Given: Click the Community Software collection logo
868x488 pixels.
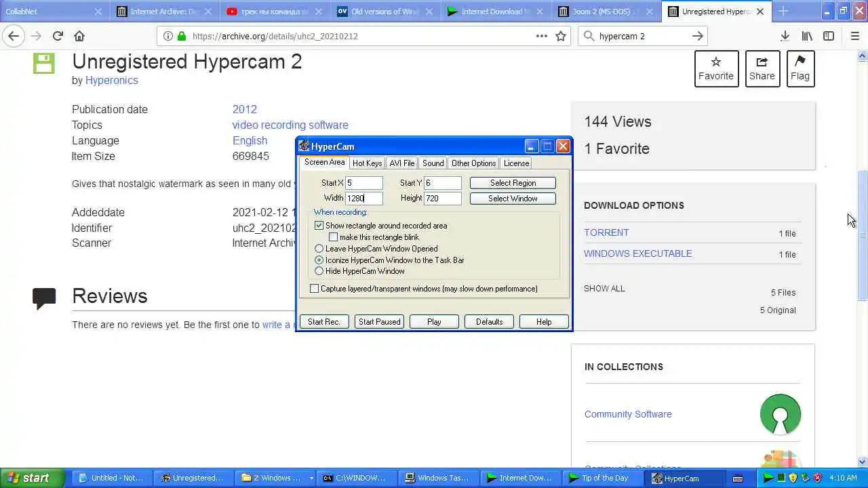Looking at the screenshot, I should 781,414.
